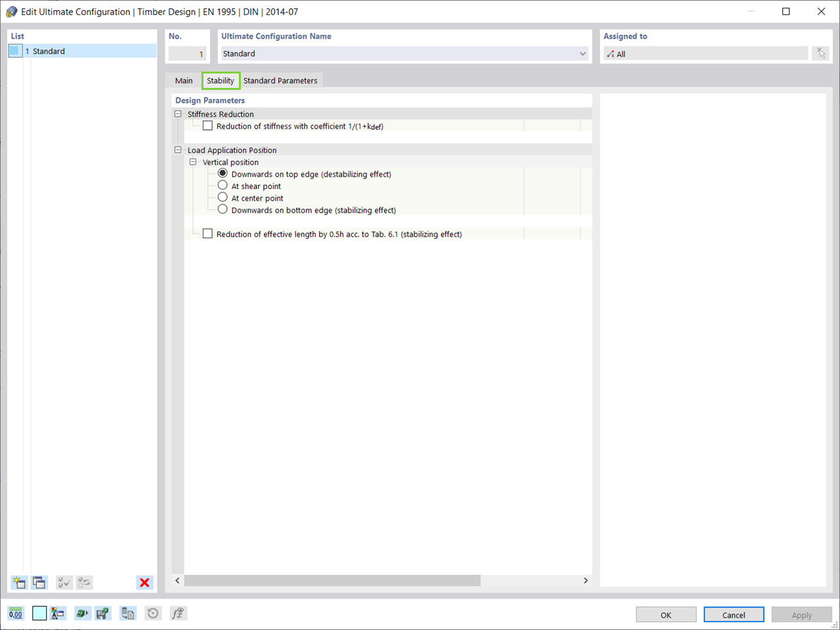Screen dimensions: 840x630
Task: Click the light blue color square in the bottom toolbar
Action: (x=39, y=614)
